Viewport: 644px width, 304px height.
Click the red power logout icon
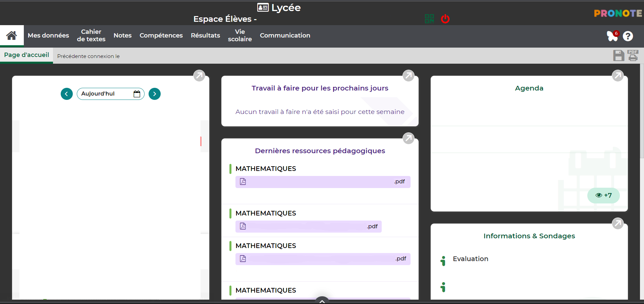tap(445, 19)
